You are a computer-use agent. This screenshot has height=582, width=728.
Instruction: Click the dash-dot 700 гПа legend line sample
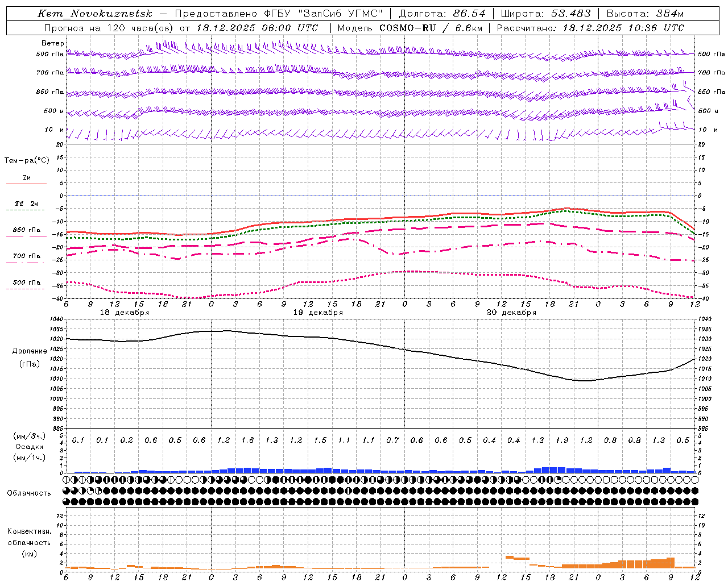point(25,263)
